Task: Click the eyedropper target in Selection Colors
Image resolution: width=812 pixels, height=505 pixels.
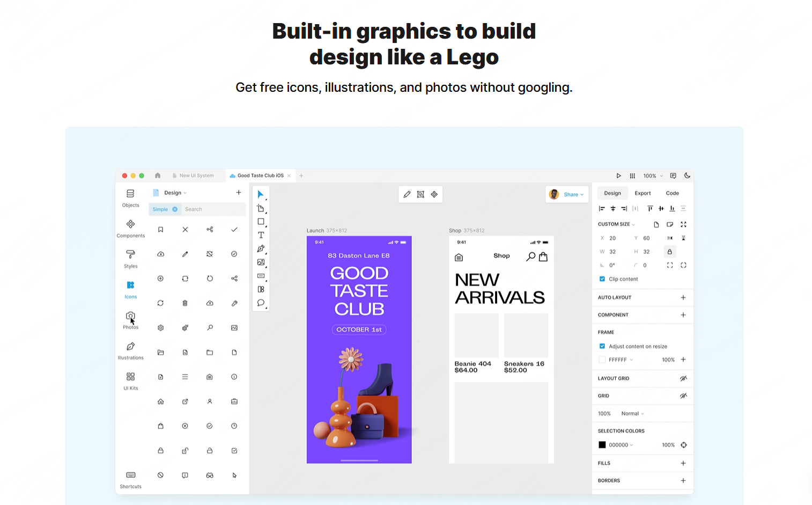Action: click(684, 445)
